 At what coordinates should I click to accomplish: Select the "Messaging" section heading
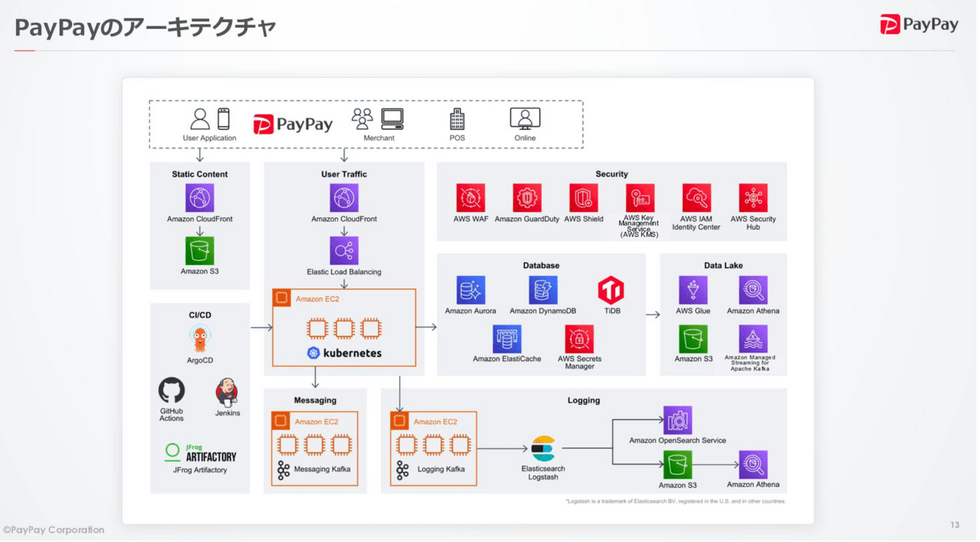[x=315, y=400]
